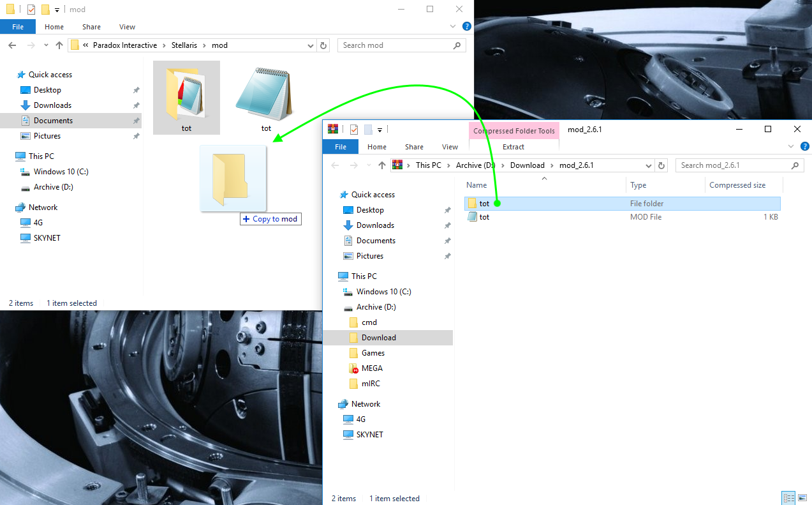
Task: Expand address history in mod_2.6.1 window
Action: pyautogui.click(x=649, y=165)
